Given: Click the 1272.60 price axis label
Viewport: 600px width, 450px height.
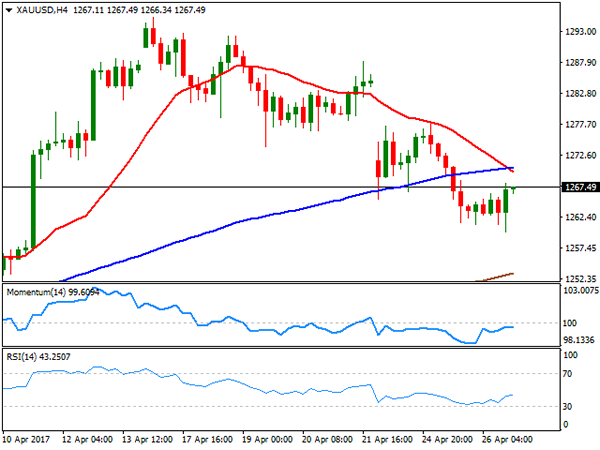Looking at the screenshot, I should [580, 155].
